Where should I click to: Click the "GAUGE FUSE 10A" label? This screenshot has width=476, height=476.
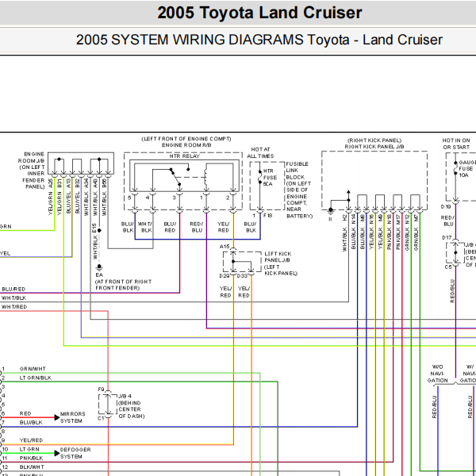tap(467, 169)
